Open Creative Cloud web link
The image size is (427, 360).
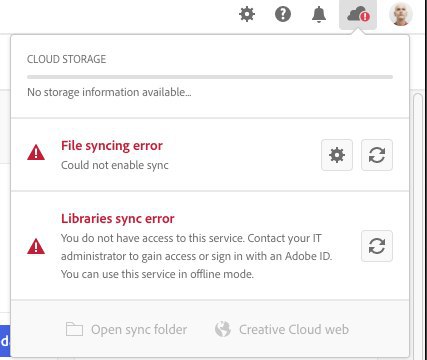(x=282, y=329)
